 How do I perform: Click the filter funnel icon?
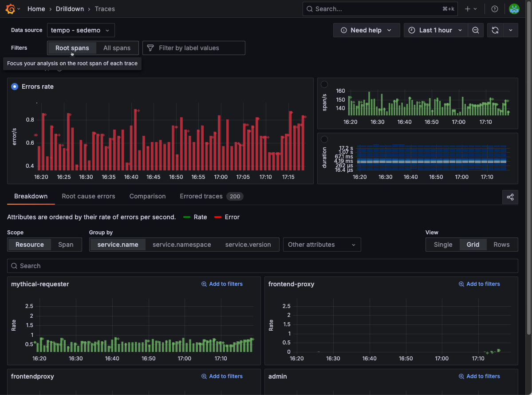150,48
